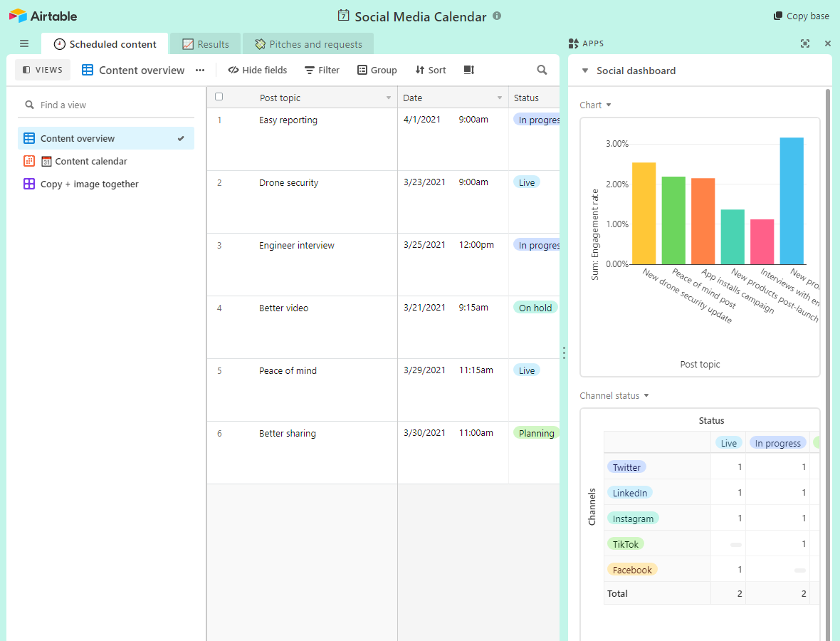This screenshot has width=840, height=641.
Task: Click the On hold status tag
Action: coord(535,308)
